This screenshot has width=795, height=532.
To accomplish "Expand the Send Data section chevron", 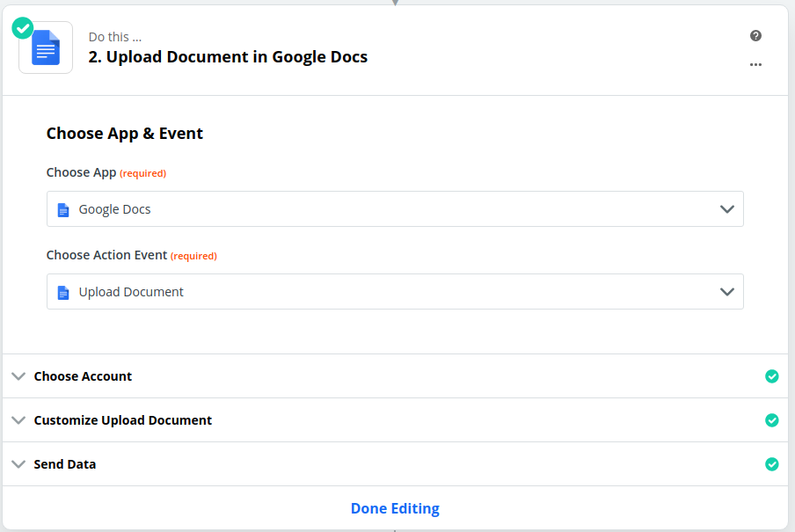I will pyautogui.click(x=18, y=464).
